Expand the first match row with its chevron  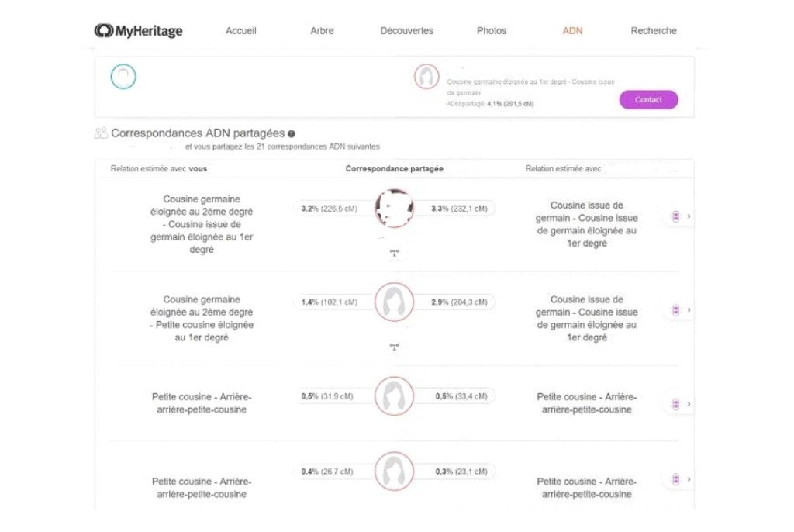click(x=689, y=216)
